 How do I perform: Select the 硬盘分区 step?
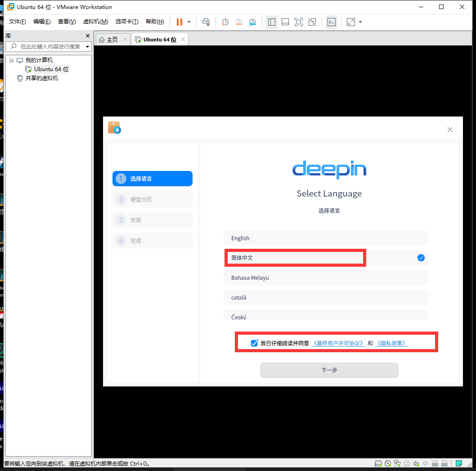153,199
